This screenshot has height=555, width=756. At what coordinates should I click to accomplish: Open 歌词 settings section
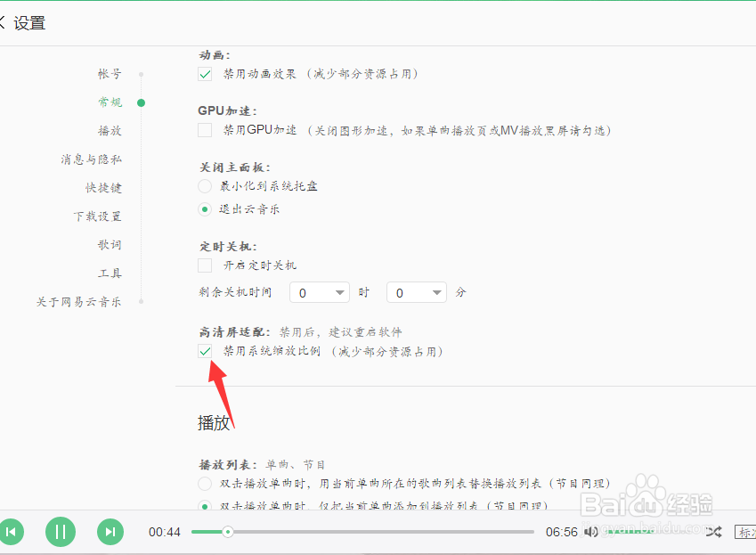110,244
